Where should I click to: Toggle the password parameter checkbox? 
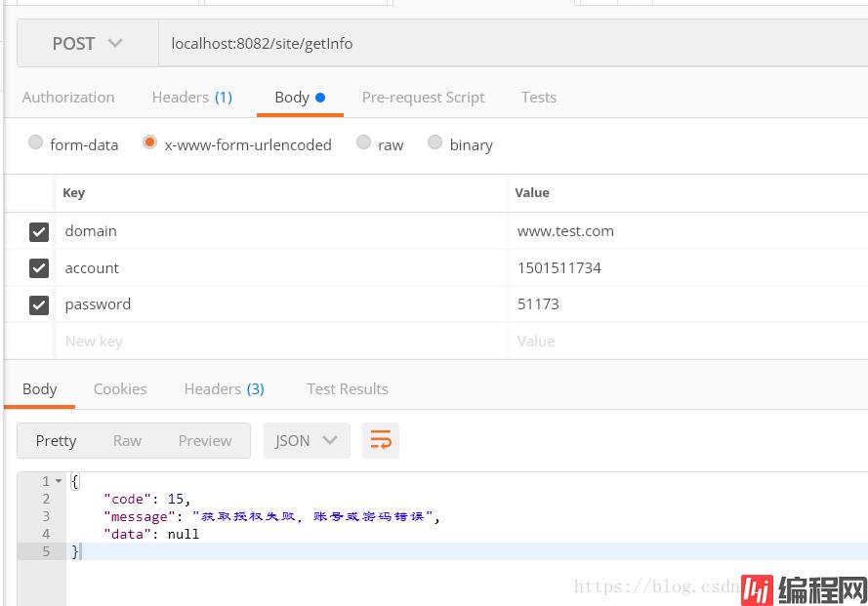coord(39,304)
